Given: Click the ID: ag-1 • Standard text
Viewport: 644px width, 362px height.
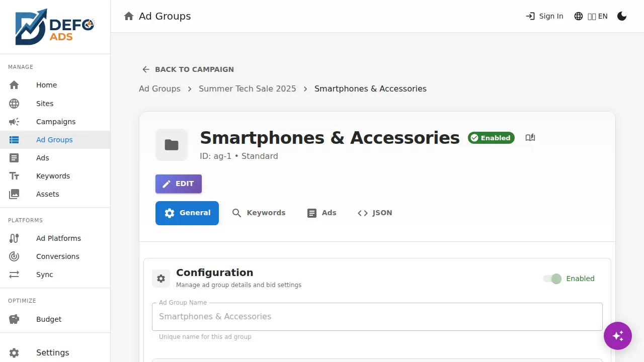Looking at the screenshot, I should [239, 156].
